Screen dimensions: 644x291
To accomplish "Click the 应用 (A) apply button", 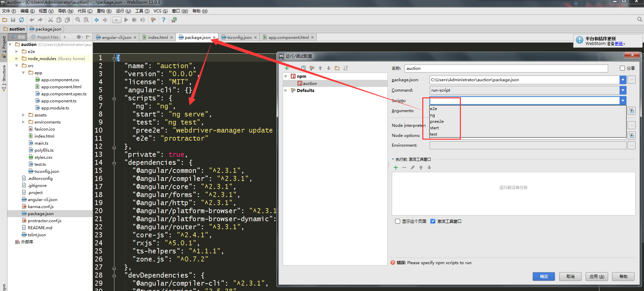I will pyautogui.click(x=597, y=276).
